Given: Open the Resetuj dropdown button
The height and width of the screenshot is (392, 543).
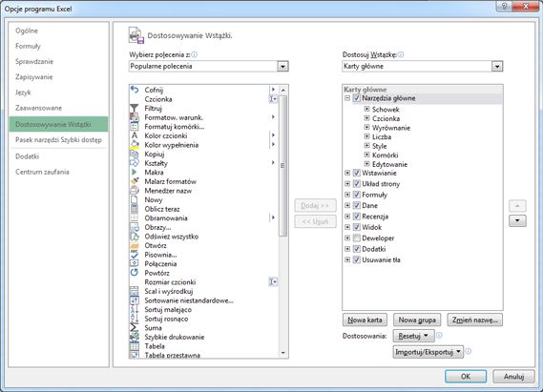Looking at the screenshot, I should [413, 336].
